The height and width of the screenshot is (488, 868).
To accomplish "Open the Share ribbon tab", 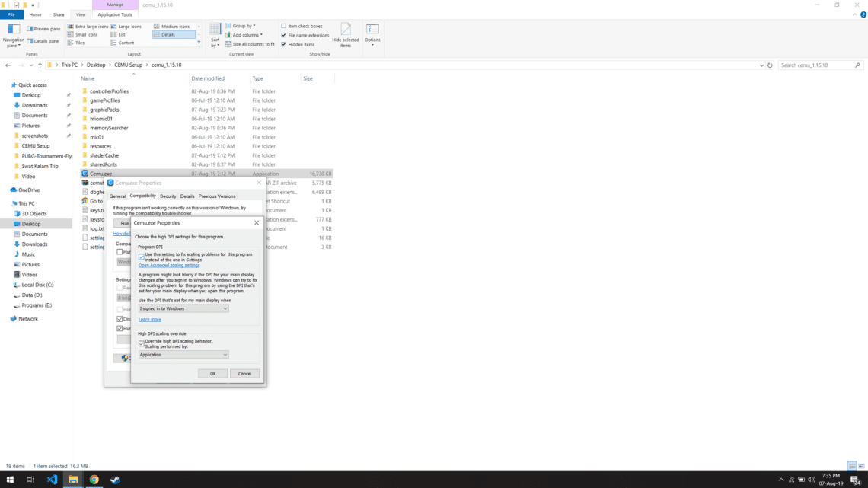I will pyautogui.click(x=58, y=14).
